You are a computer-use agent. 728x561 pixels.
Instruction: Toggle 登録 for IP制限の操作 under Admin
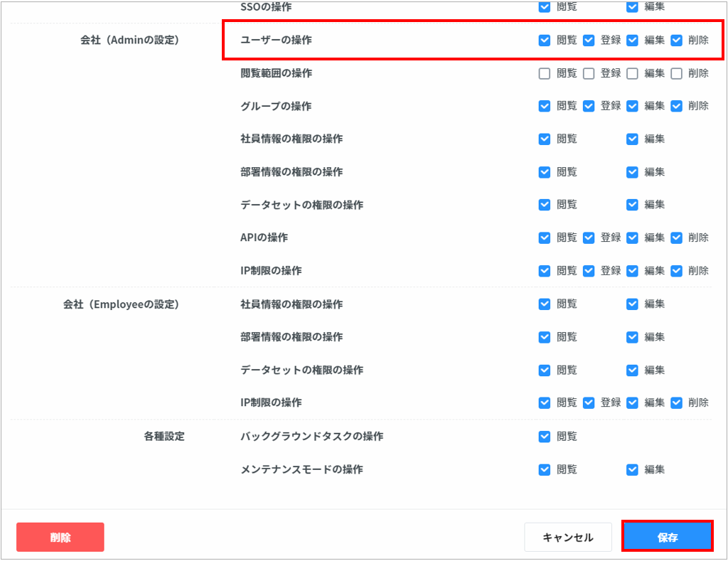pos(589,271)
